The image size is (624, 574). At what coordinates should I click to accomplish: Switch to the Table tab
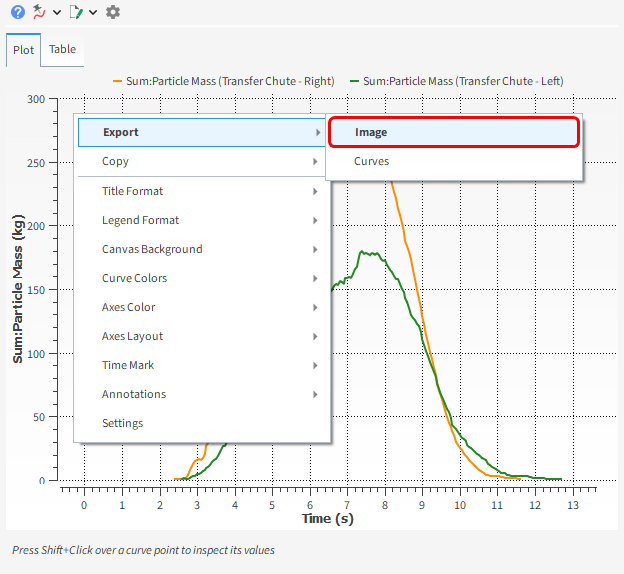tap(62, 49)
